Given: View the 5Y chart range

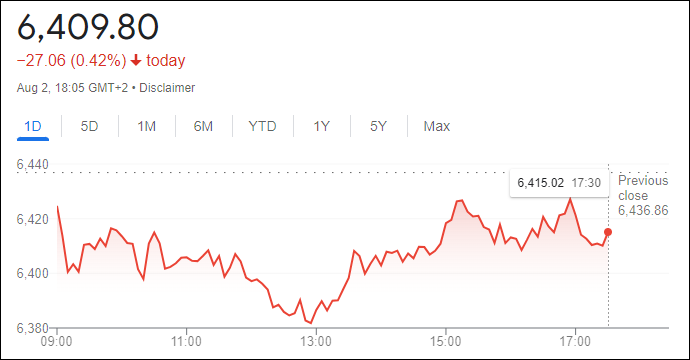Looking at the screenshot, I should pyautogui.click(x=378, y=126).
